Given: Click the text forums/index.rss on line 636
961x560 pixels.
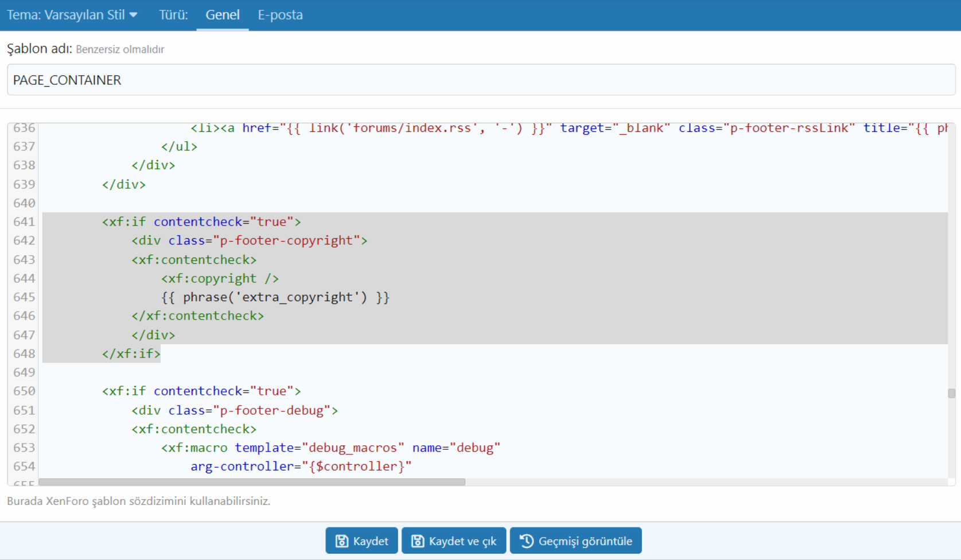Looking at the screenshot, I should coord(413,128).
